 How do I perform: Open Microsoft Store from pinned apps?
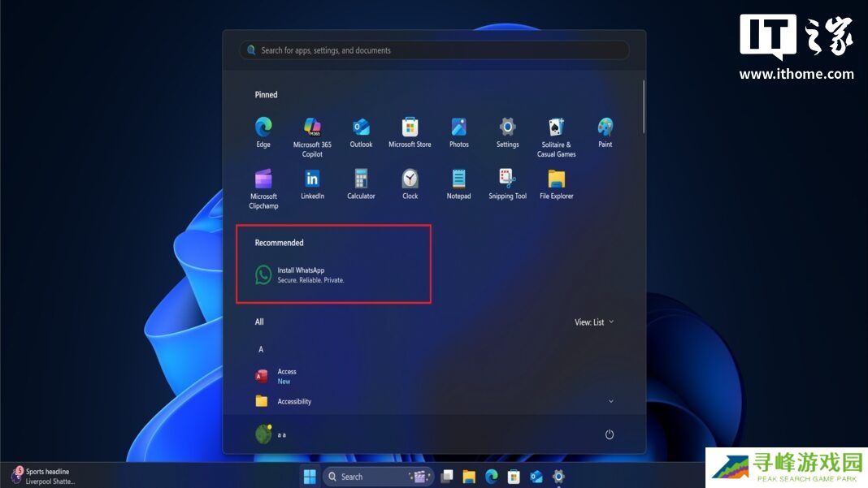pyautogui.click(x=410, y=127)
